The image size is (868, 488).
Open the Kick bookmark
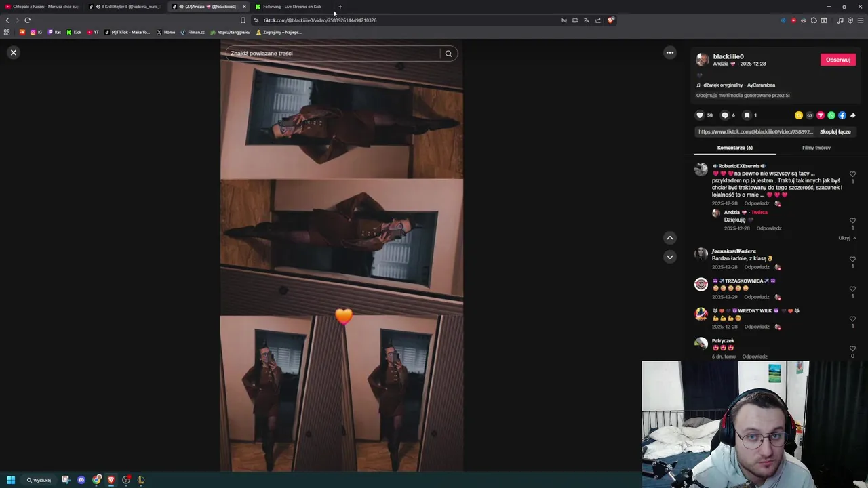tap(74, 32)
